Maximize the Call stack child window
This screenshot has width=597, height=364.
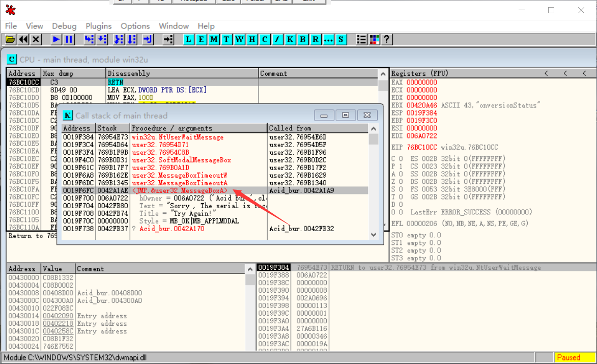click(346, 115)
